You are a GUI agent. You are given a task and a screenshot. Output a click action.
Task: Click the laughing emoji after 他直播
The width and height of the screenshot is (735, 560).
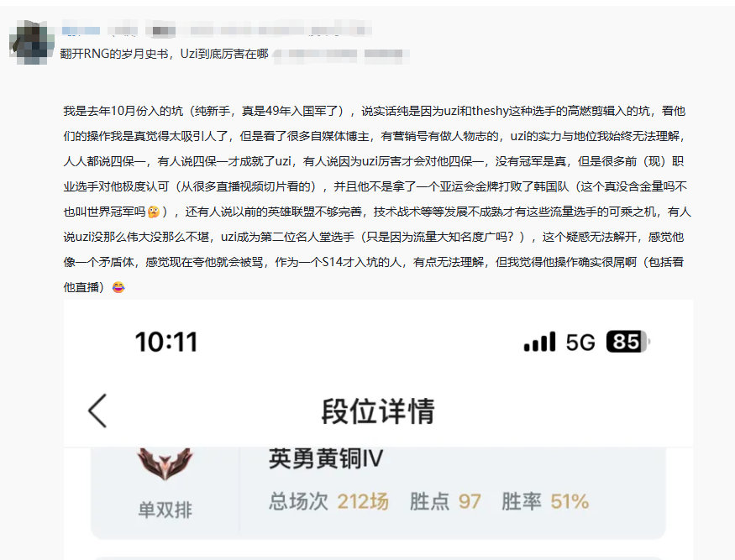[118, 287]
